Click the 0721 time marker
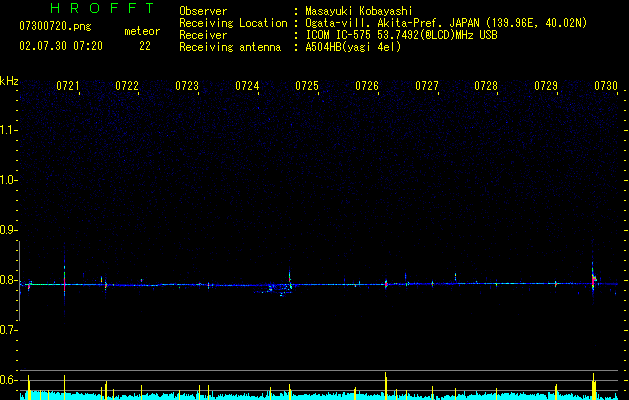629x400 pixels. (67, 86)
